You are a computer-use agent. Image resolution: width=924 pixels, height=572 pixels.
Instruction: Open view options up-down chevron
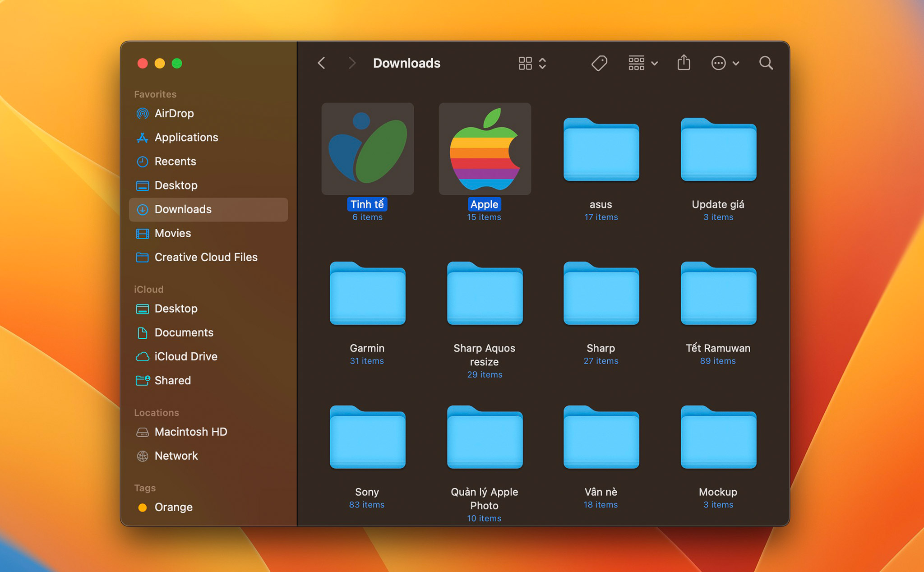point(543,63)
